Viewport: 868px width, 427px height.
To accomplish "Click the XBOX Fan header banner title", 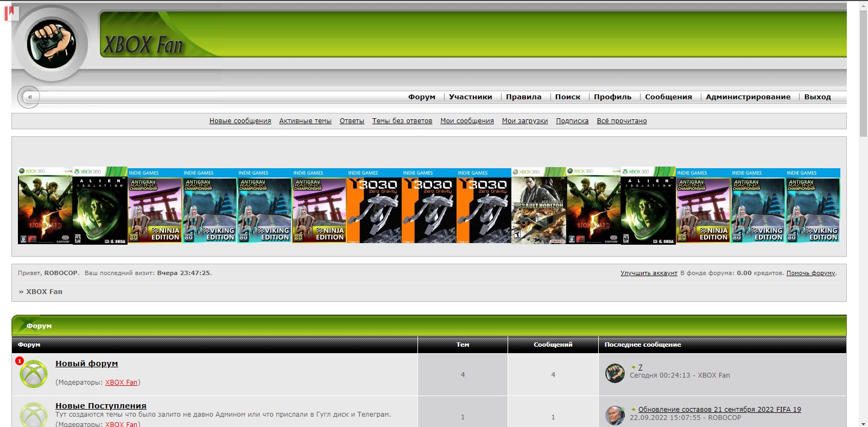I will (x=143, y=45).
